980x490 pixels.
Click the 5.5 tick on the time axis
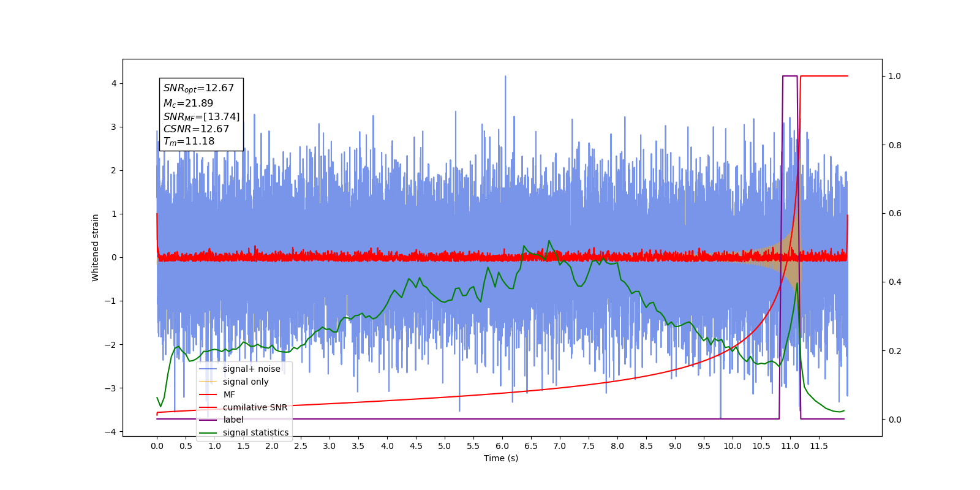point(473,446)
